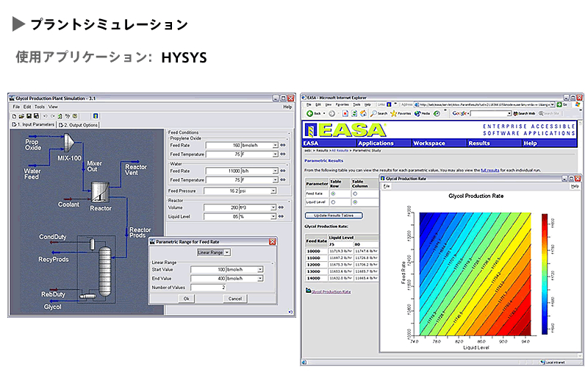The height and width of the screenshot is (381, 588).
Task: Click the Forward arrow in Internet Explorer
Action: tap(332, 113)
